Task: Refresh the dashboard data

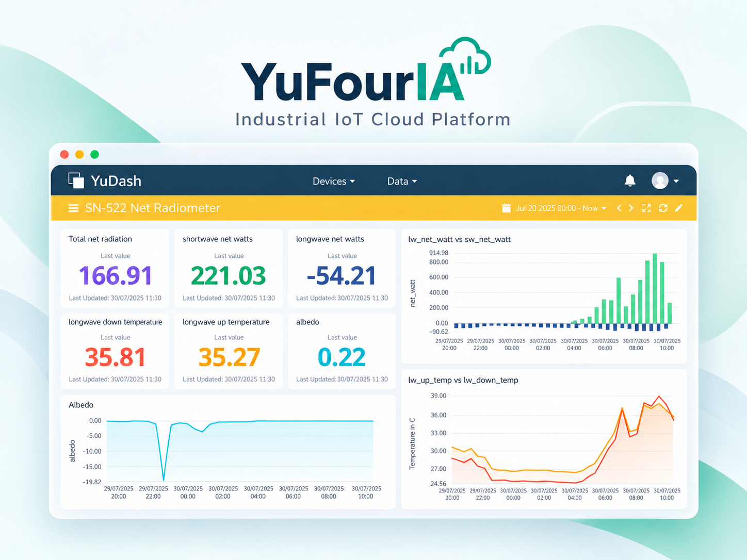Action: click(663, 208)
